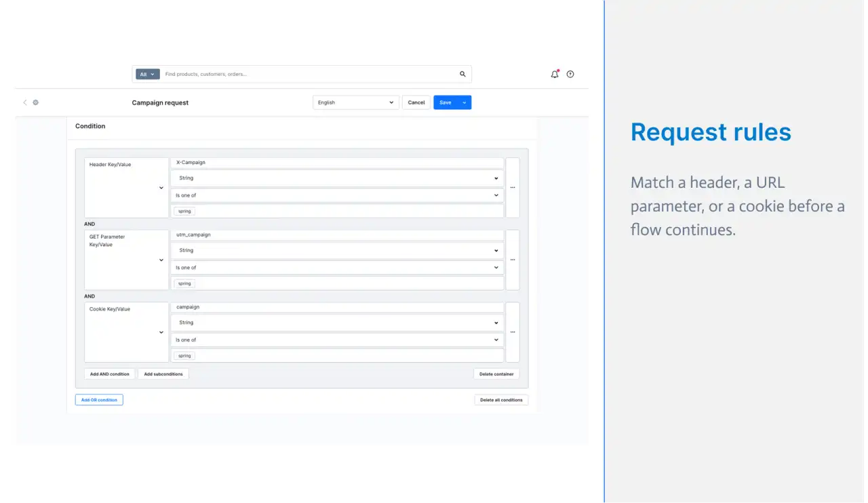Go back using the left chevron
The width and height of the screenshot is (868, 503).
[x=25, y=102]
